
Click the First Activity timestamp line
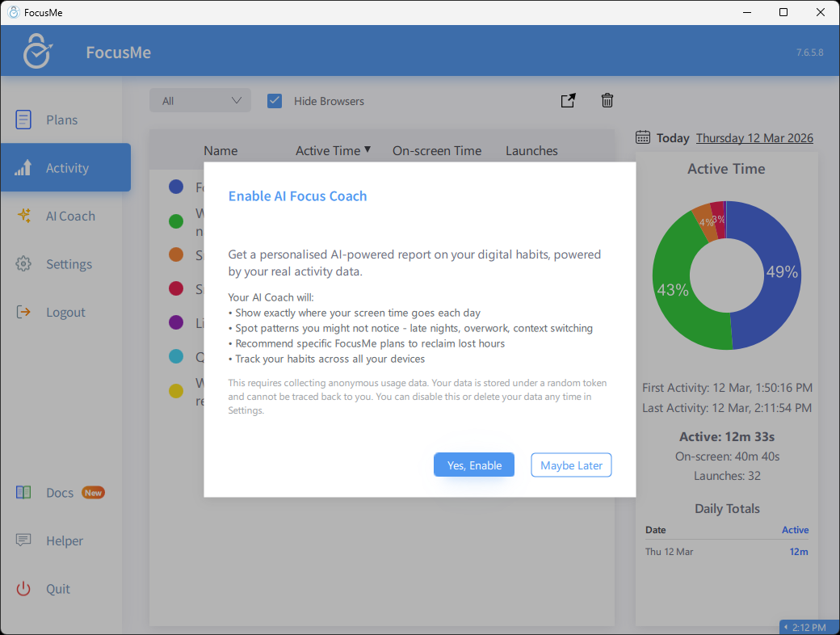[x=727, y=388]
